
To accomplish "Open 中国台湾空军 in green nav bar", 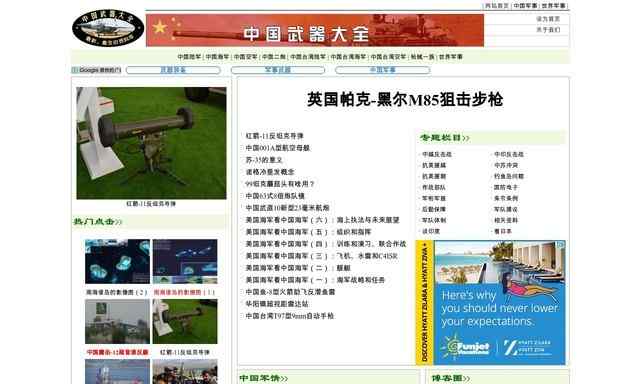I will point(388,57).
